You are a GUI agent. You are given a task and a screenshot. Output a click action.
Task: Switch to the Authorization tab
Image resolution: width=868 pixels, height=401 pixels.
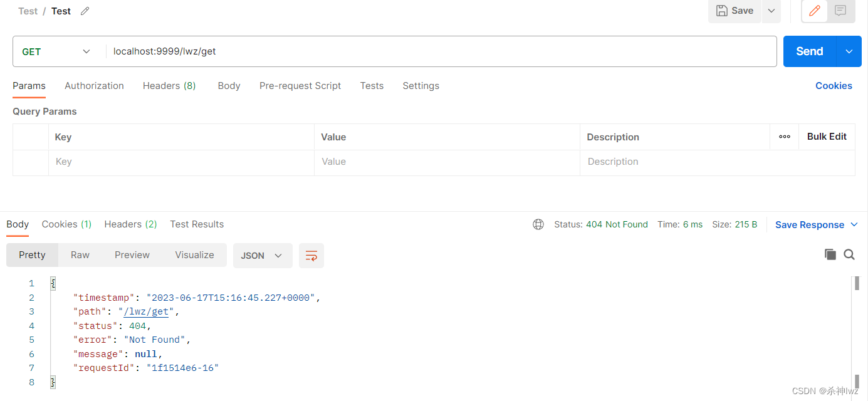coord(94,86)
